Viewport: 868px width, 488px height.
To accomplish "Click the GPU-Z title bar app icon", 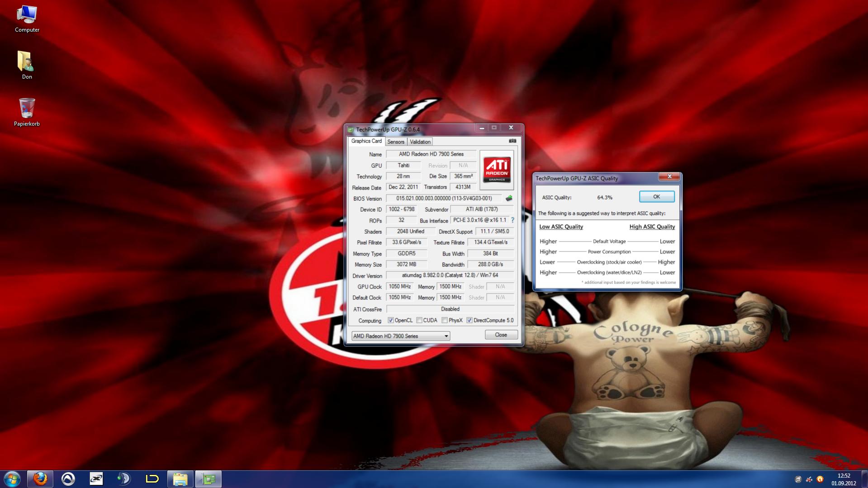I will pos(351,130).
